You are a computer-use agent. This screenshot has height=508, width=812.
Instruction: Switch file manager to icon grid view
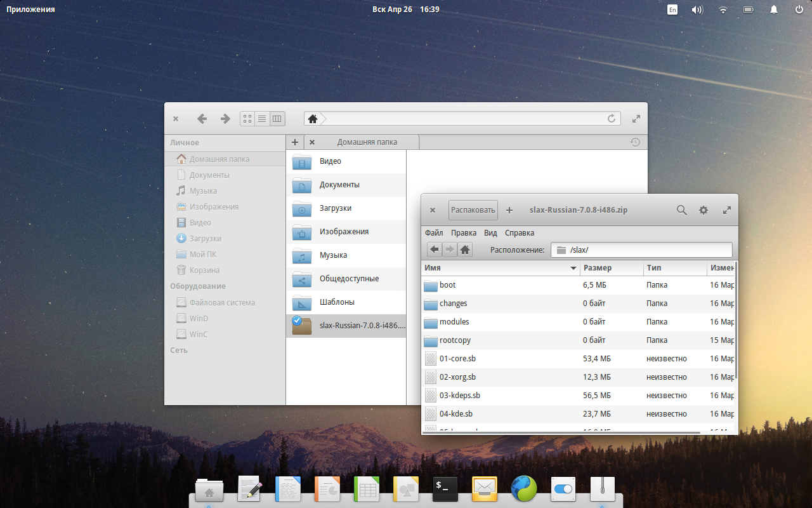coord(247,119)
